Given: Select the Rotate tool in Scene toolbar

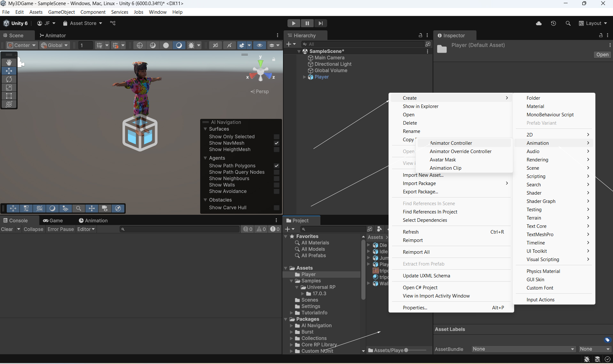Looking at the screenshot, I should click(9, 79).
